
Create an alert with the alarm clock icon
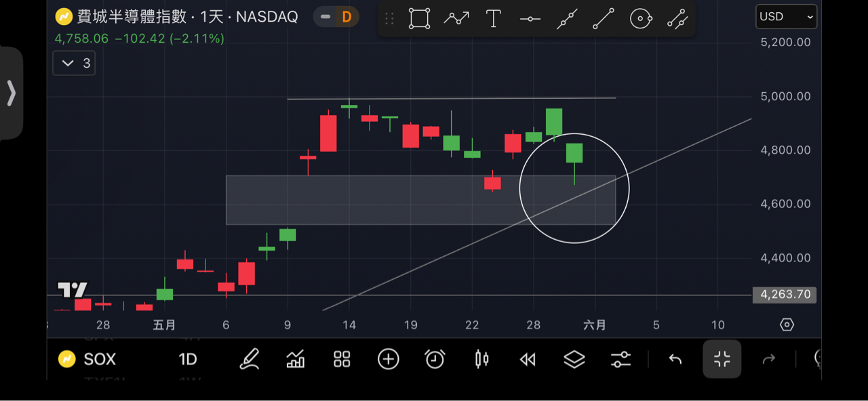click(435, 359)
